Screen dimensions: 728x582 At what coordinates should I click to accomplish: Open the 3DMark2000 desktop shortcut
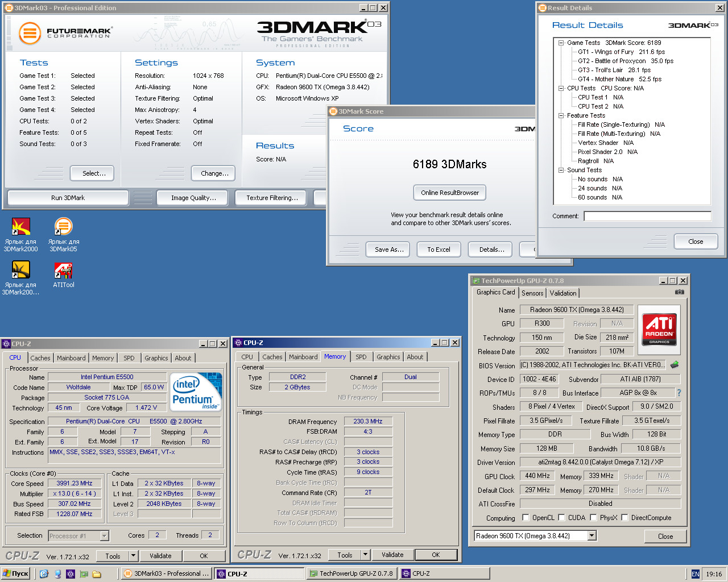(x=21, y=235)
